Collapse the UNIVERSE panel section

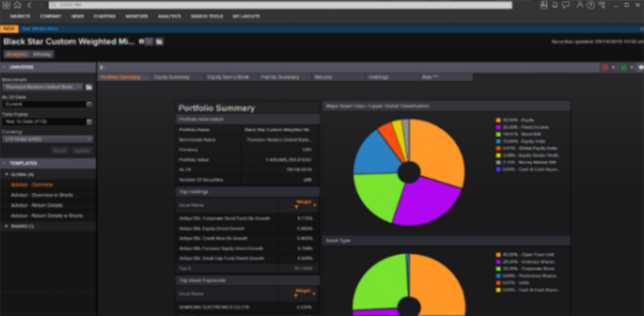[x=6, y=66]
